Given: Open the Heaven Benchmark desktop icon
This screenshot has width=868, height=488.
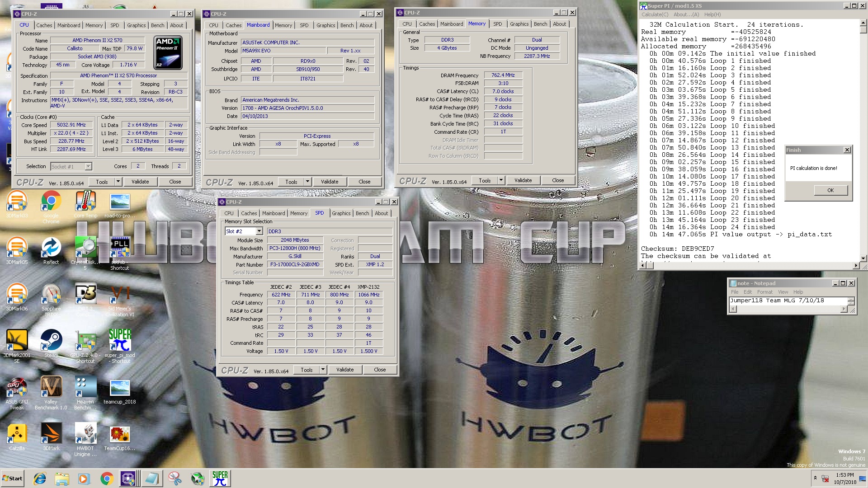Looking at the screenshot, I should point(85,393).
